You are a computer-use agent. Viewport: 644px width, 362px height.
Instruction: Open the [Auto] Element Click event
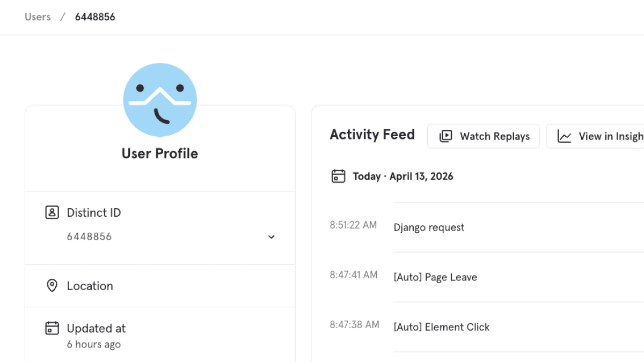(x=442, y=327)
